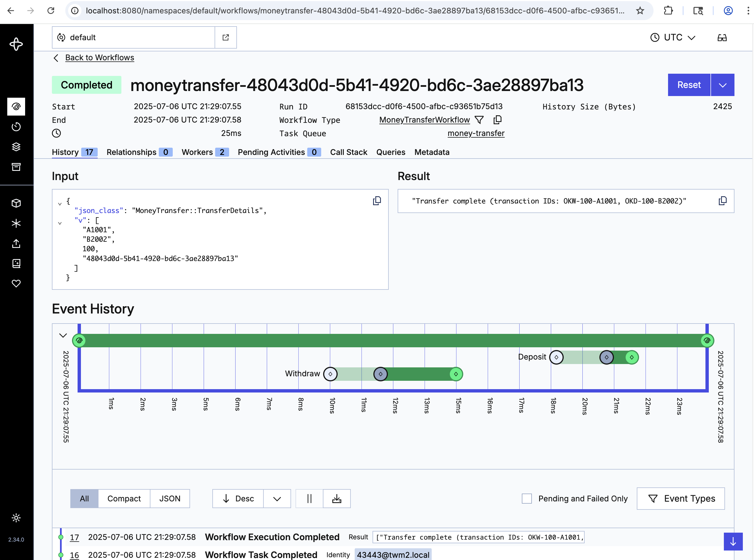Open the Event Types filter
Viewport: 754px width, 560px height.
(x=680, y=498)
